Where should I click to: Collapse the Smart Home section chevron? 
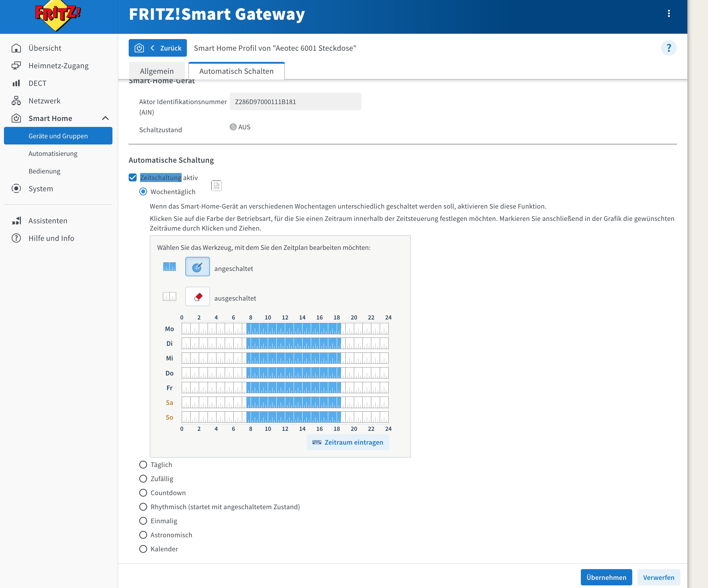[x=106, y=118]
